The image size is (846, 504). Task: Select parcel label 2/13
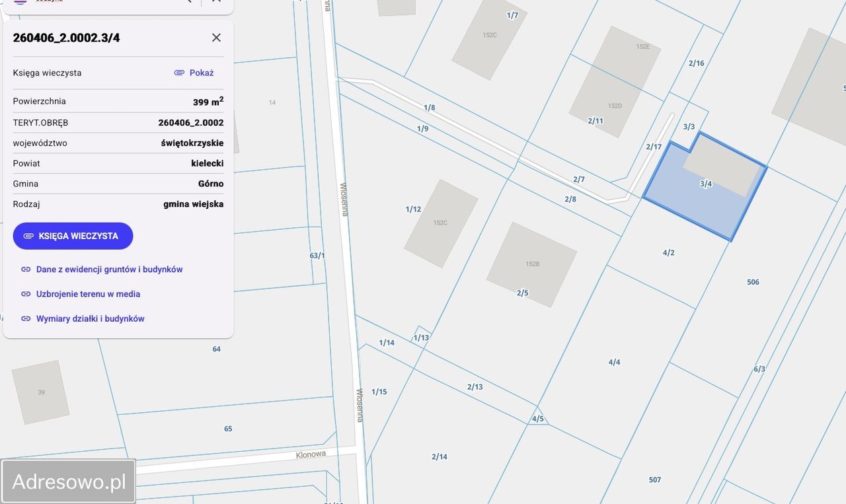pyautogui.click(x=475, y=387)
